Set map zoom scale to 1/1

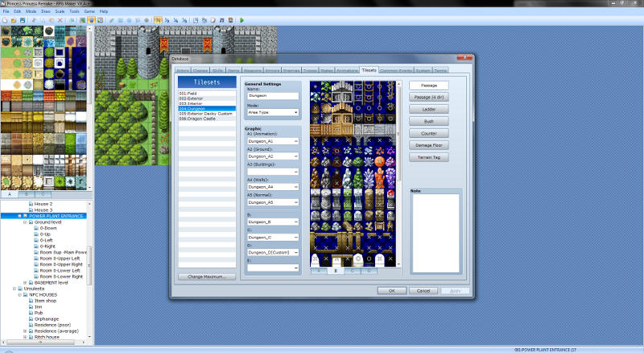pos(158,20)
